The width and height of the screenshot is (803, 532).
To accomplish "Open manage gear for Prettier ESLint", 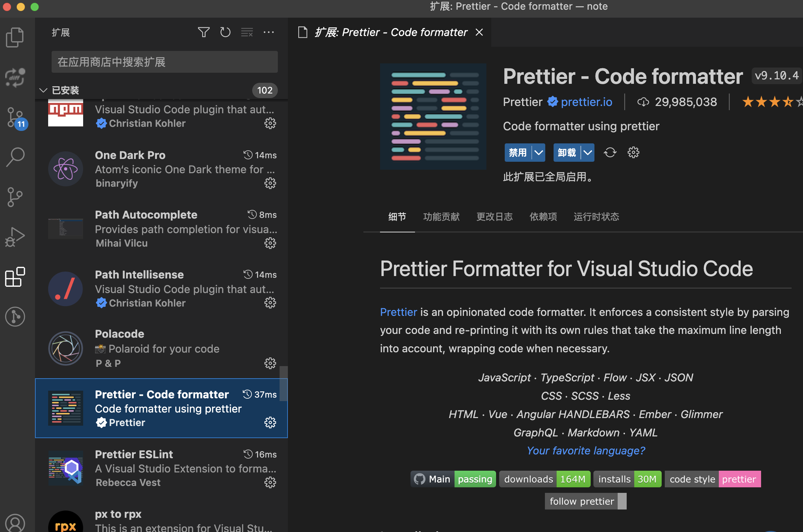I will point(270,482).
